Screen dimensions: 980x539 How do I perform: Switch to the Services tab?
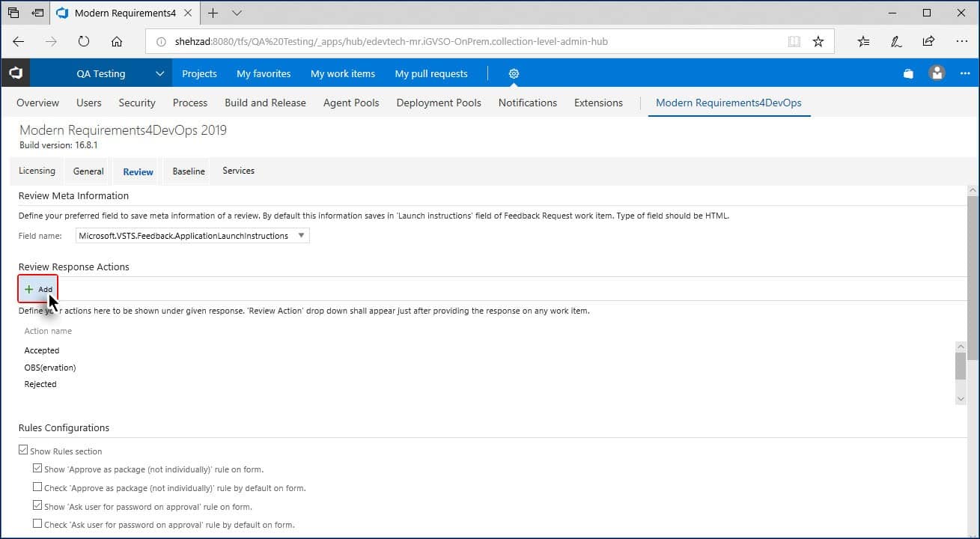(x=239, y=171)
